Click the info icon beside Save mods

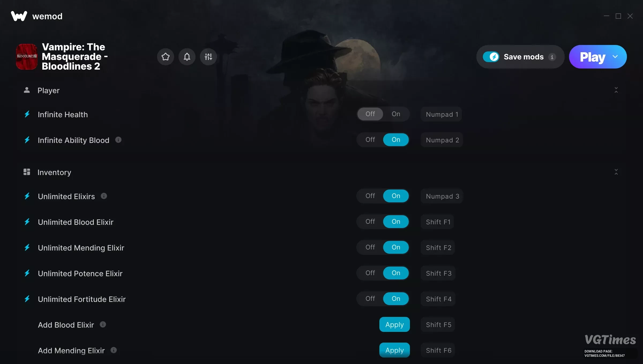click(x=552, y=57)
